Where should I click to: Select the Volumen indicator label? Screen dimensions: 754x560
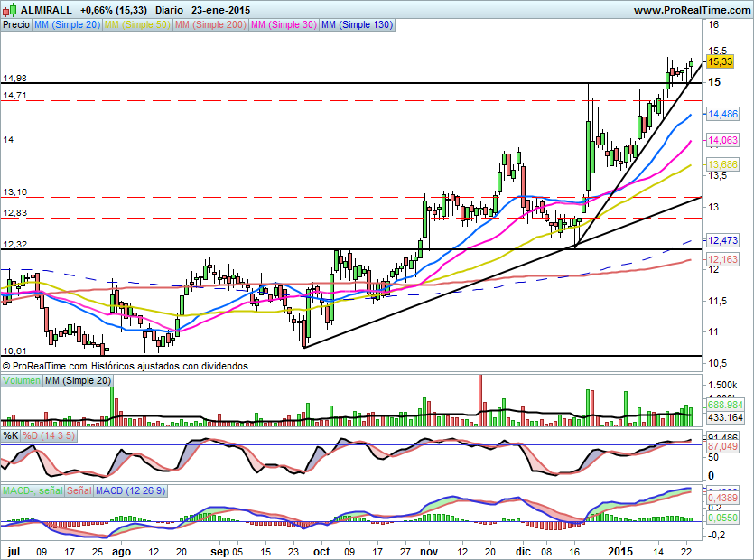[x=22, y=381]
